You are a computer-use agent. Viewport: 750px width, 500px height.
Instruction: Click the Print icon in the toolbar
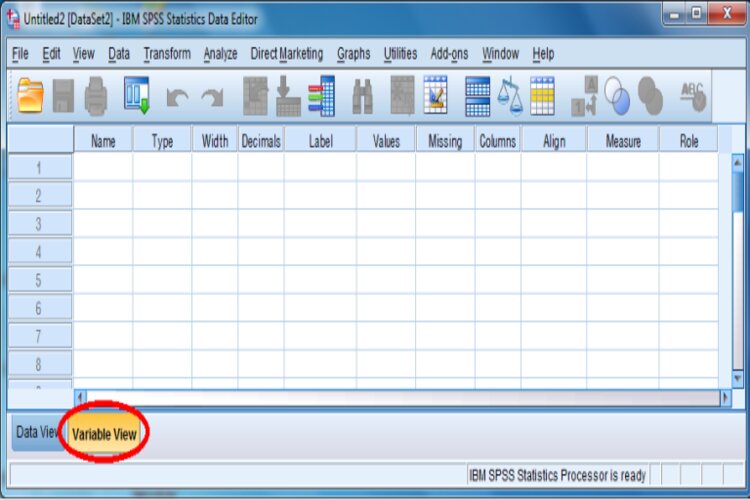(x=96, y=96)
